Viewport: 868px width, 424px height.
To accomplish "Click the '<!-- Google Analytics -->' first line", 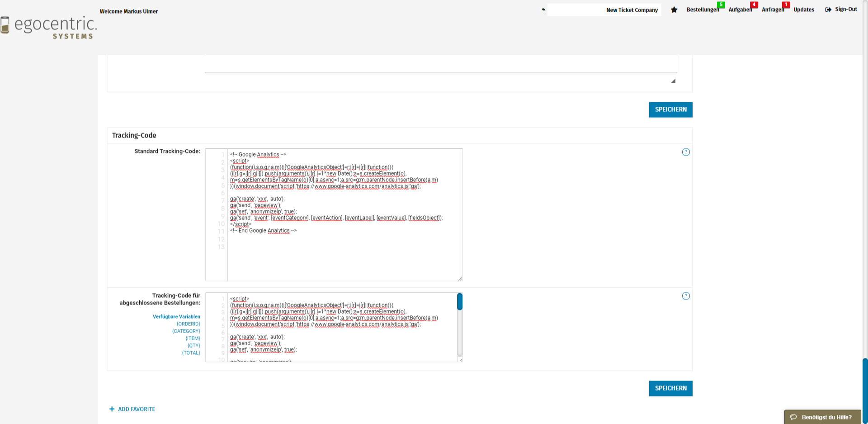I will pos(258,154).
